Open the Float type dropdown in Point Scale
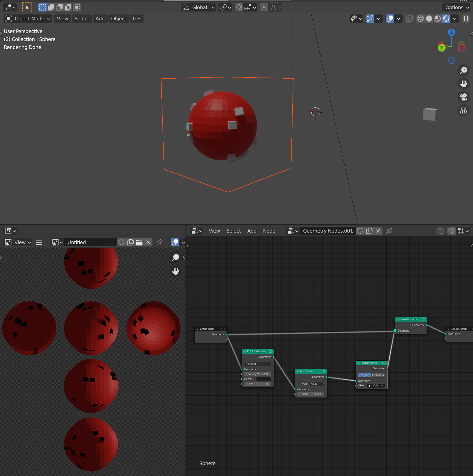Viewport: 473px width, 476px height. click(x=317, y=384)
